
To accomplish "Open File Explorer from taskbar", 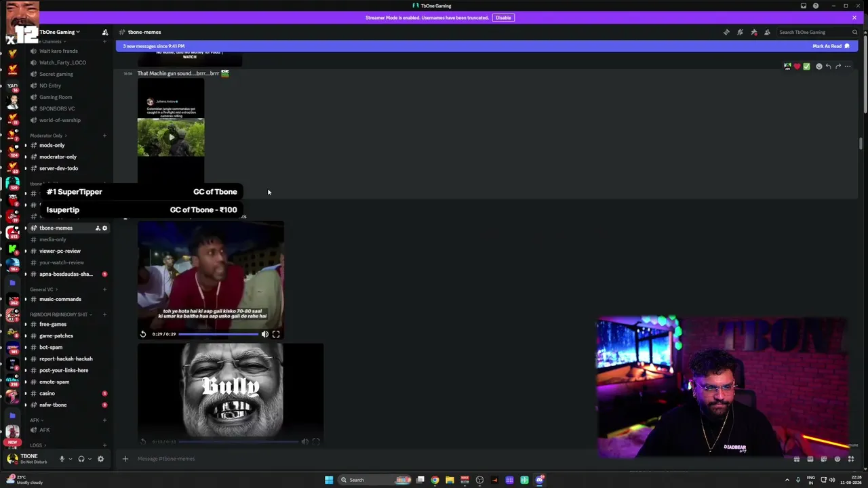I will tap(450, 480).
